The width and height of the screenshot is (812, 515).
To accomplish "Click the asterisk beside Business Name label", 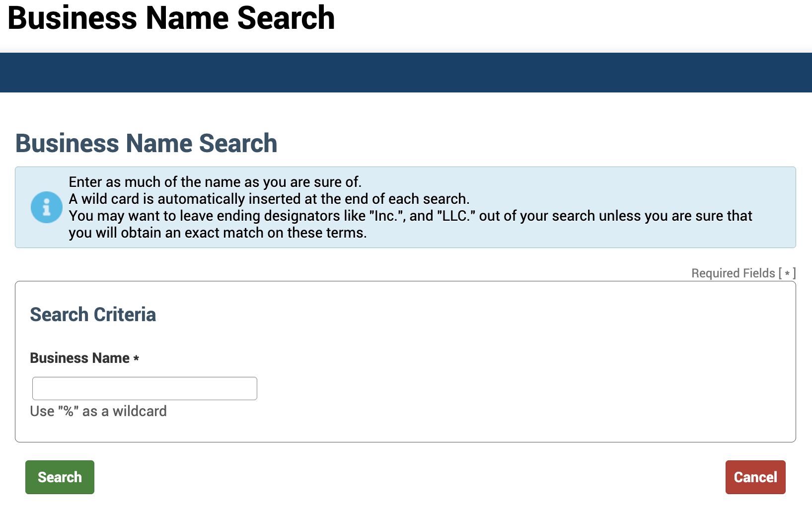I will [136, 358].
